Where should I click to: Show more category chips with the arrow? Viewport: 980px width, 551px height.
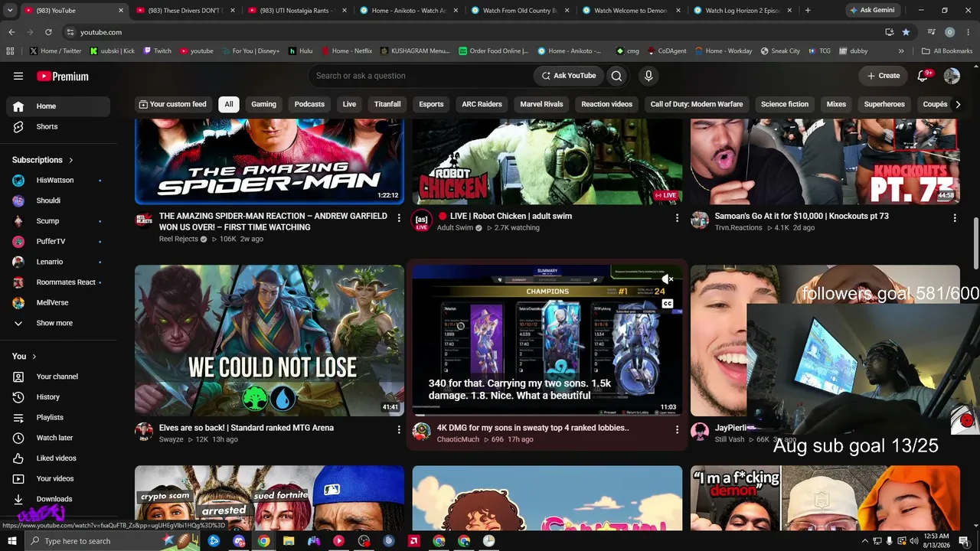(x=958, y=104)
